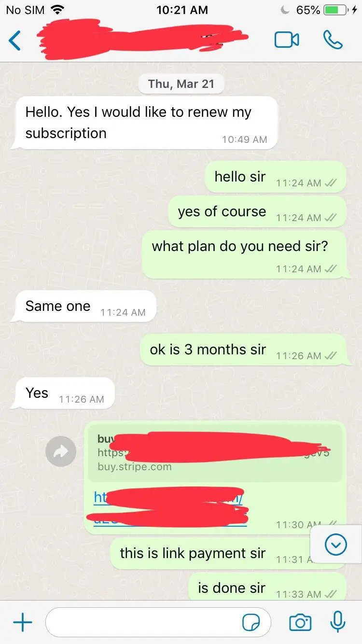
Task: Tap the 'this is link payment sir' message
Action: tap(227, 553)
